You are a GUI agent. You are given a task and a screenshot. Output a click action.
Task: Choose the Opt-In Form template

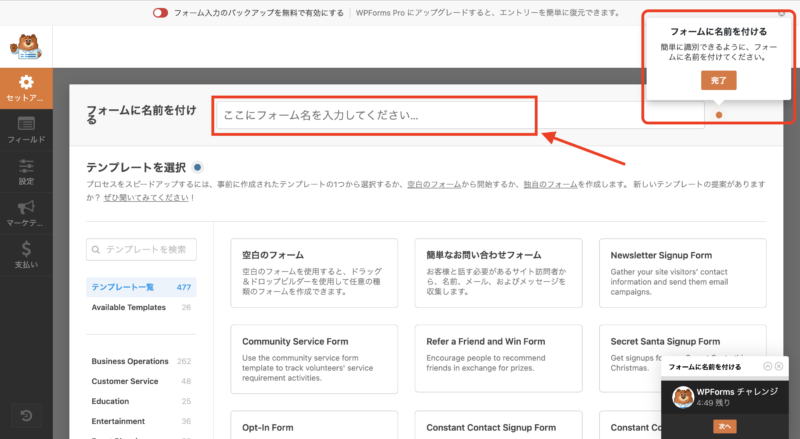pyautogui.click(x=314, y=425)
